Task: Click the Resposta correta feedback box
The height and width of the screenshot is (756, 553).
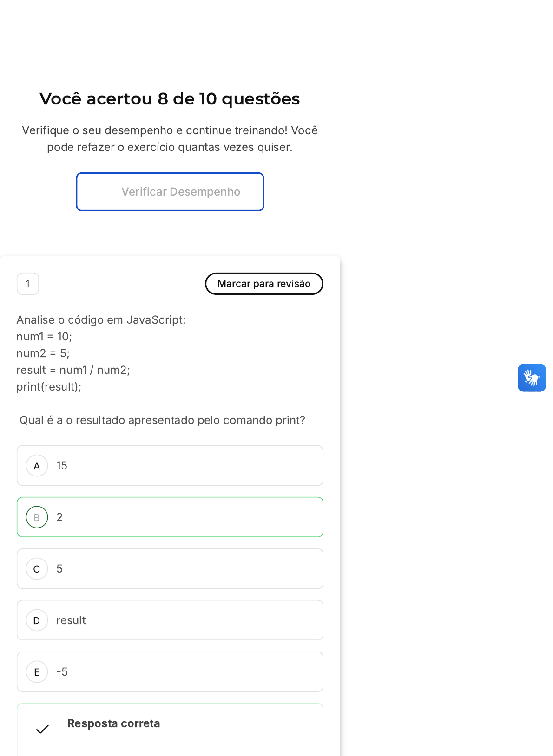Action: (x=170, y=730)
